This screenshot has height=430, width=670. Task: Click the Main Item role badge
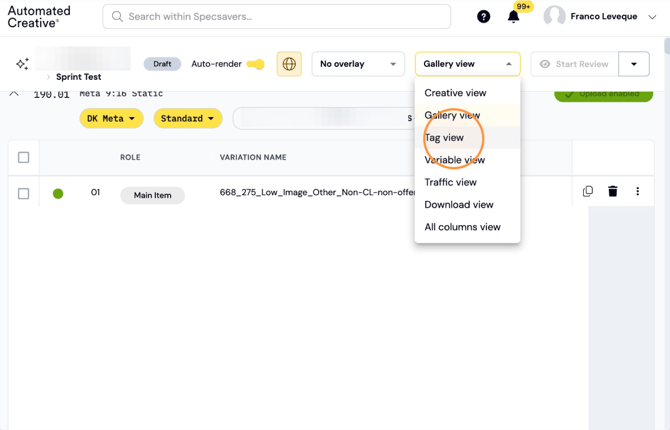pos(153,195)
